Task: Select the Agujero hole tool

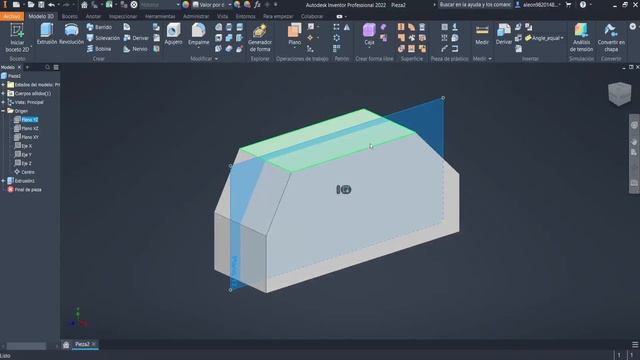Action: (x=173, y=34)
